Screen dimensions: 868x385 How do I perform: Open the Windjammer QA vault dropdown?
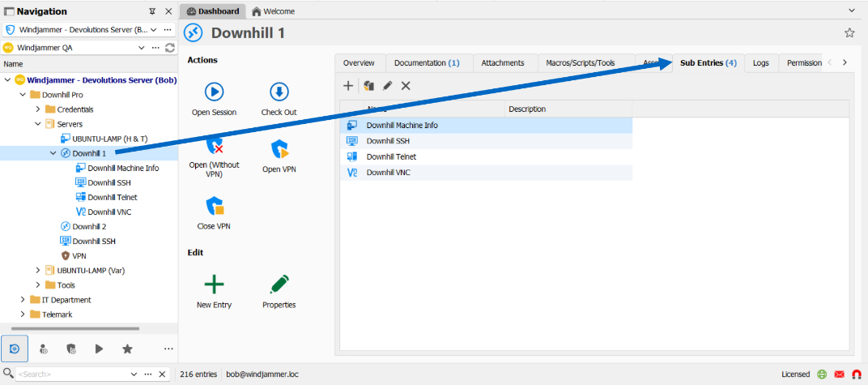pyautogui.click(x=143, y=47)
